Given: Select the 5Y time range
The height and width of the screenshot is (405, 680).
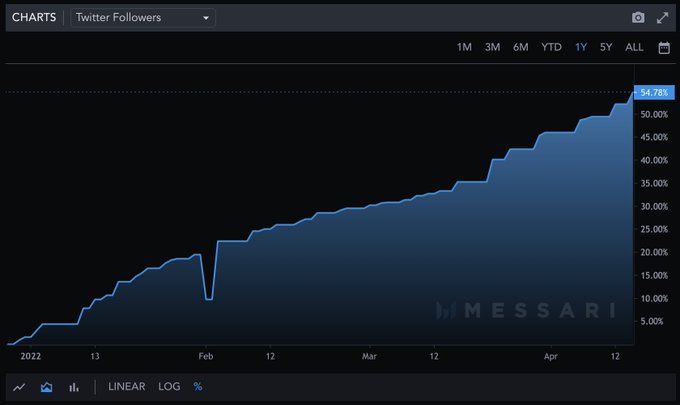Looking at the screenshot, I should 606,47.
